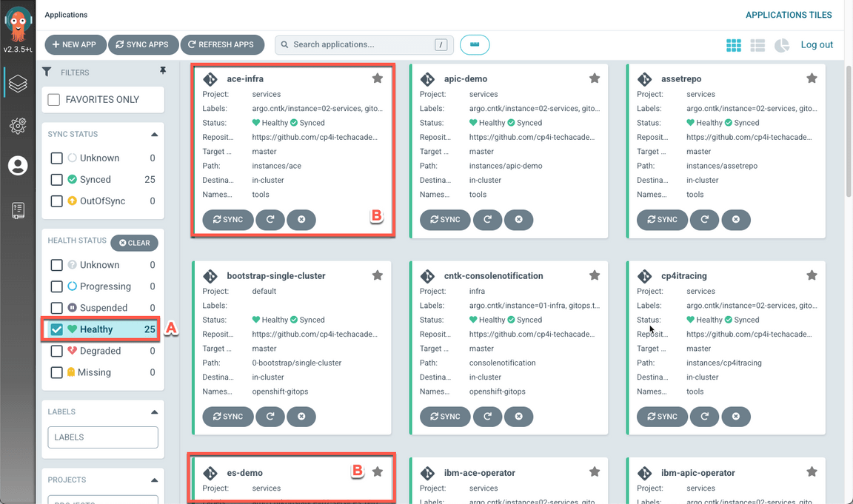Enable the Favorites Only checkbox

tap(54, 100)
